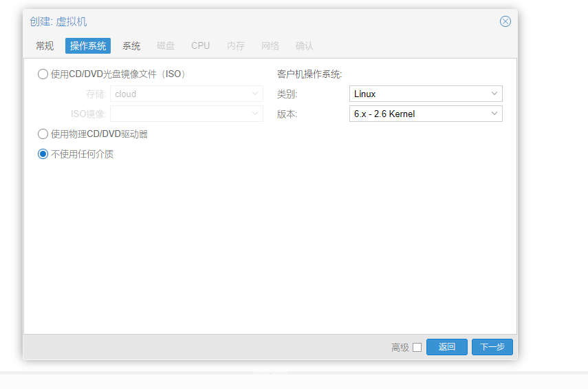Open the 系统 tab
Screen dimensions: 588x389
(x=131, y=46)
